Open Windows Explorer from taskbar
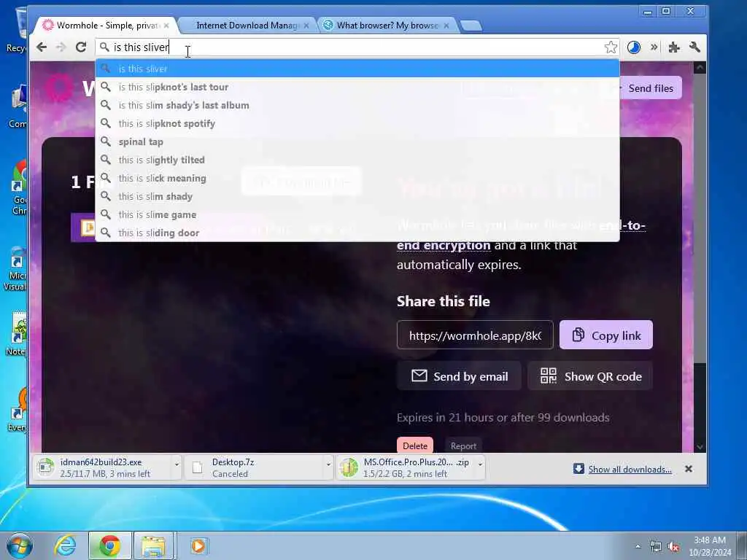 [x=153, y=545]
